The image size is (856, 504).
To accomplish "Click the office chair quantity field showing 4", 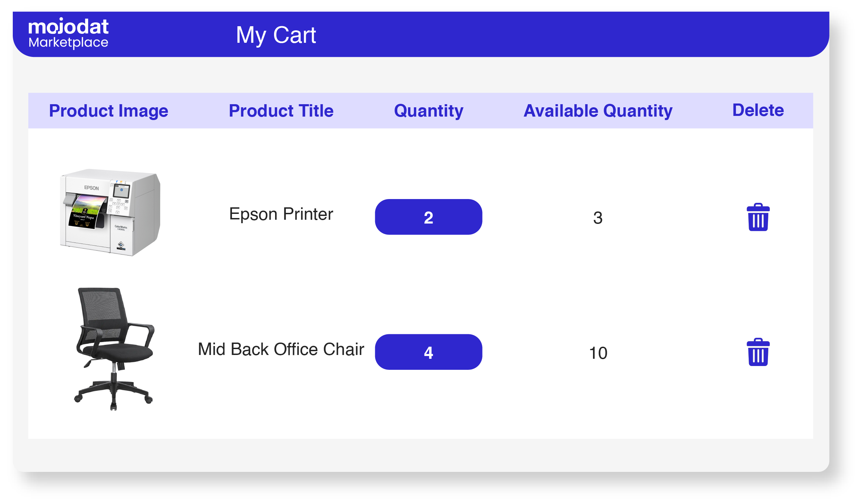I will pos(428,352).
